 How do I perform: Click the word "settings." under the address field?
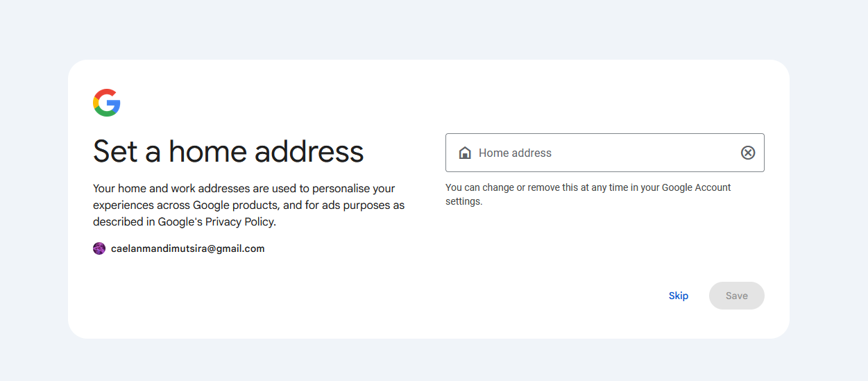[463, 202]
